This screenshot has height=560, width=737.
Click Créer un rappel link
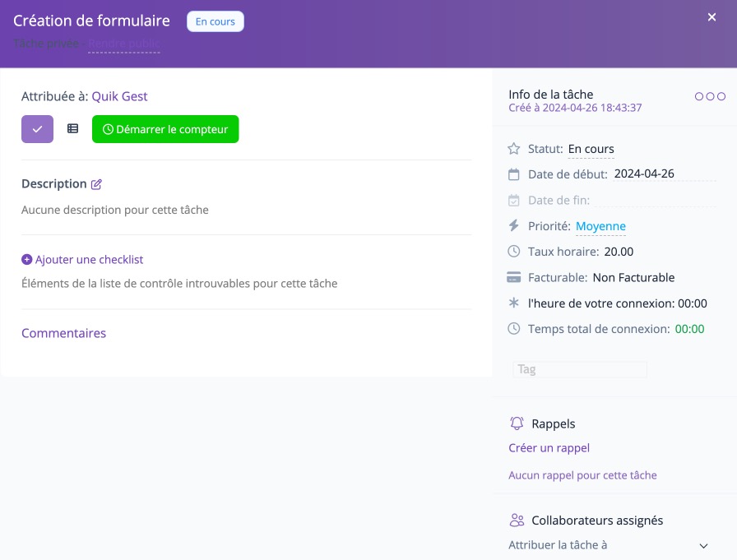pos(549,448)
